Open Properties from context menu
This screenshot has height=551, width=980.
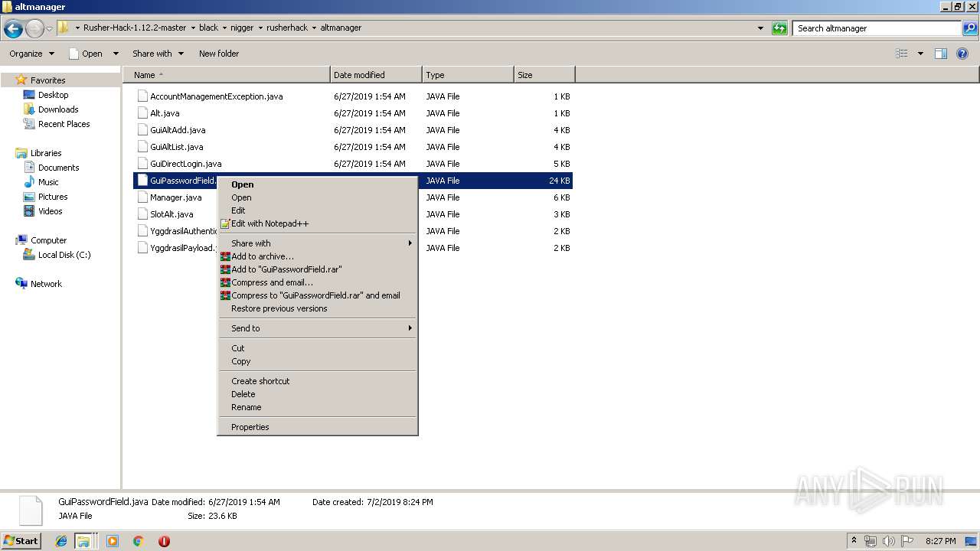tap(318, 427)
